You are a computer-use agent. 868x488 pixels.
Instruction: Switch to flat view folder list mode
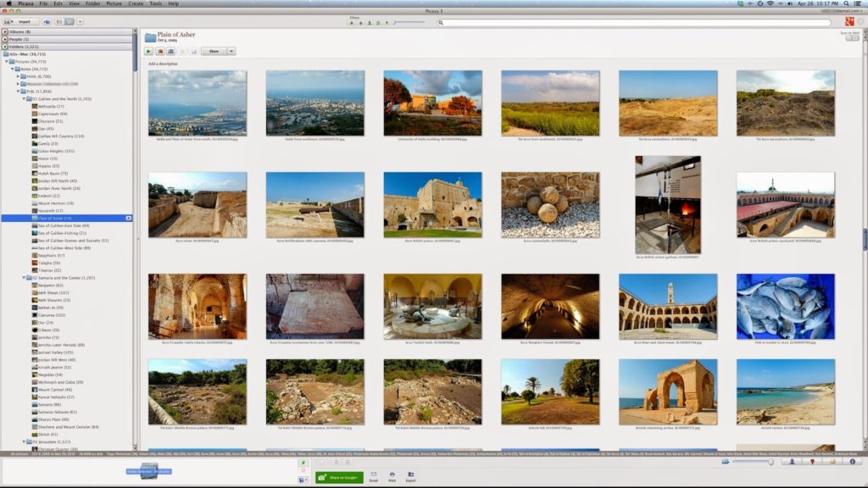59,21
